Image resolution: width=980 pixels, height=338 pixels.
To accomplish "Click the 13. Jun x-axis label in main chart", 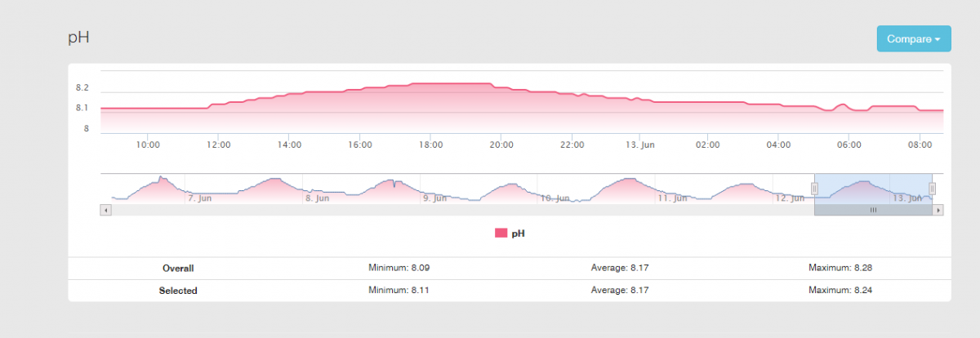I will pyautogui.click(x=639, y=145).
